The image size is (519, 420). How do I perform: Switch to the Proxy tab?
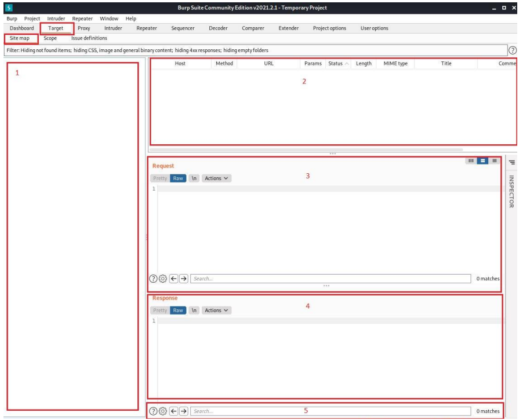84,28
